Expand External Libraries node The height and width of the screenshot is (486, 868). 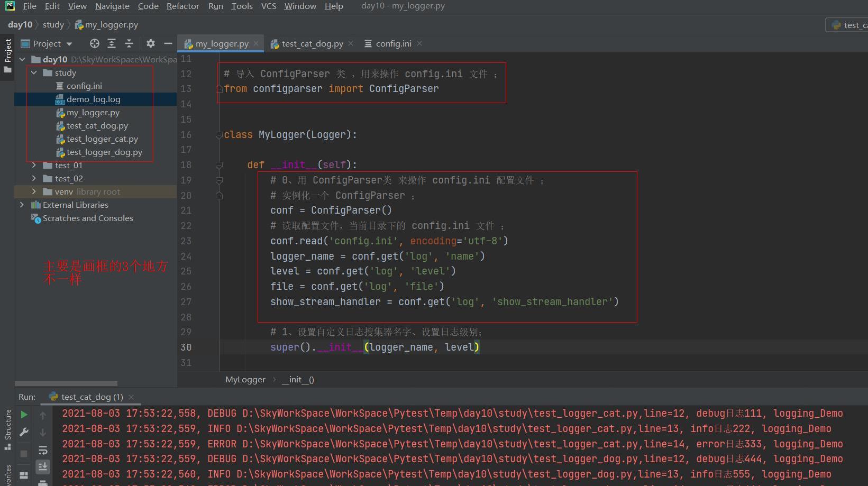click(22, 205)
